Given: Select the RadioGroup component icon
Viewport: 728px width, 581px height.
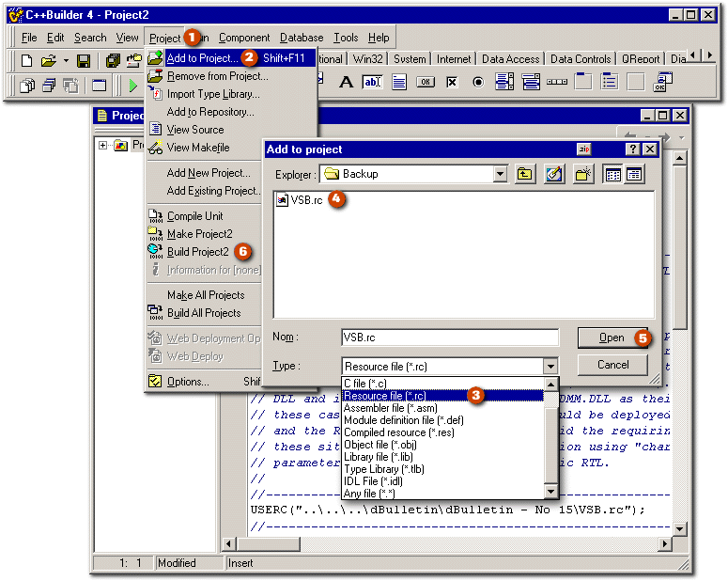Looking at the screenshot, I should 609,83.
